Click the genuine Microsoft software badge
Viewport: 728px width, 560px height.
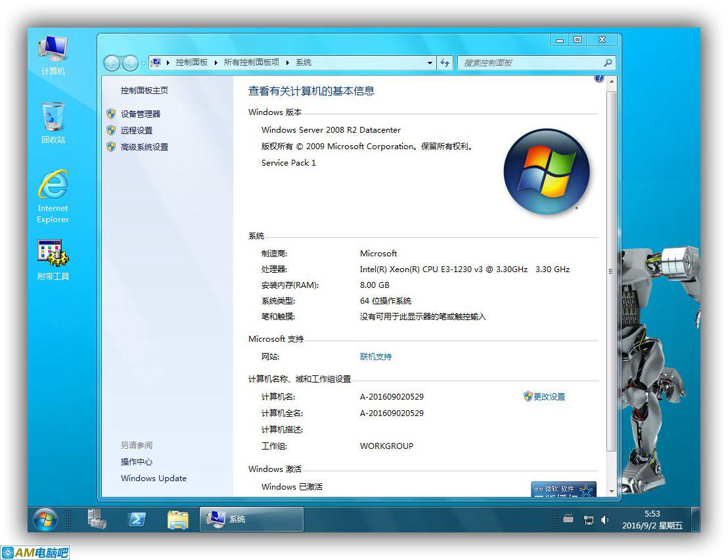[x=564, y=489]
